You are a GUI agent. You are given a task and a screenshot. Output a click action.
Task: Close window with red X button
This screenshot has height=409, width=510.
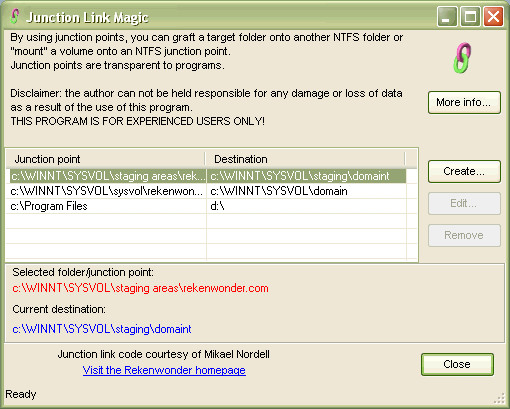click(493, 17)
